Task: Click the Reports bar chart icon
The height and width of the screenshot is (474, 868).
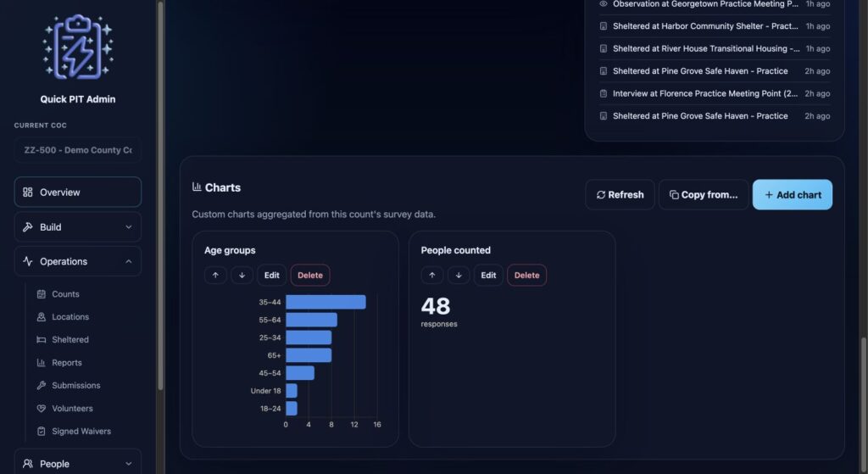Action: point(41,363)
